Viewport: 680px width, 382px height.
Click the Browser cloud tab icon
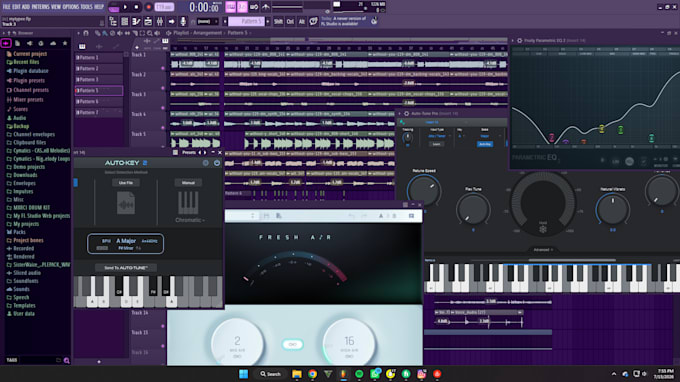(x=53, y=43)
